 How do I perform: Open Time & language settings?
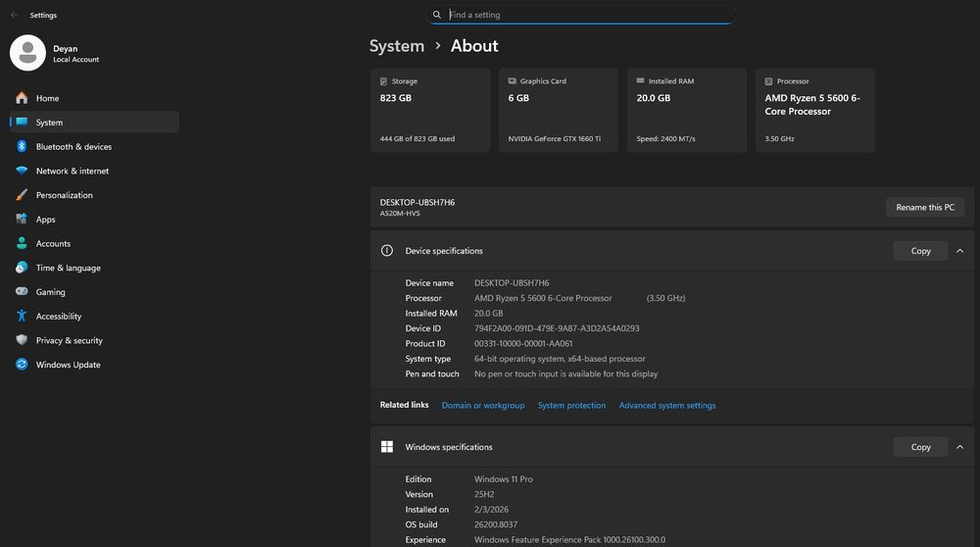68,268
